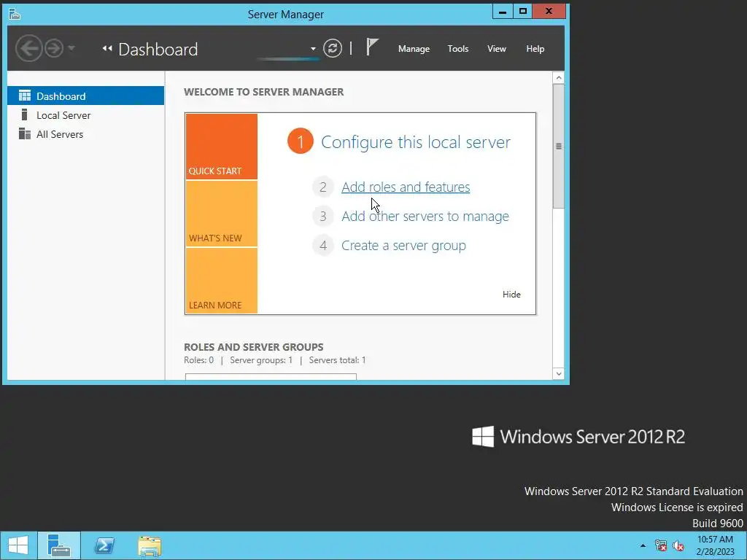747x560 pixels.
Task: Click the Dashboard breadcrumb title
Action: 158,49
